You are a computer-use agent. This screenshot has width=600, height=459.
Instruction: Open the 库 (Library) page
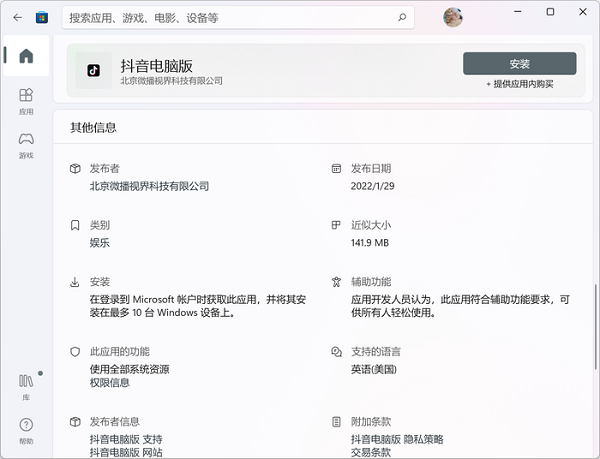26,386
